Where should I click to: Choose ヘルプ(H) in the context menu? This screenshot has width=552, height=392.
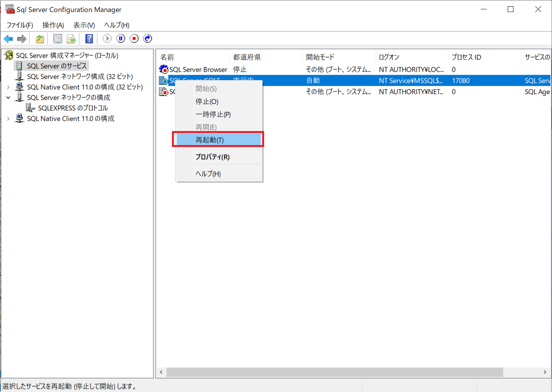219,174
